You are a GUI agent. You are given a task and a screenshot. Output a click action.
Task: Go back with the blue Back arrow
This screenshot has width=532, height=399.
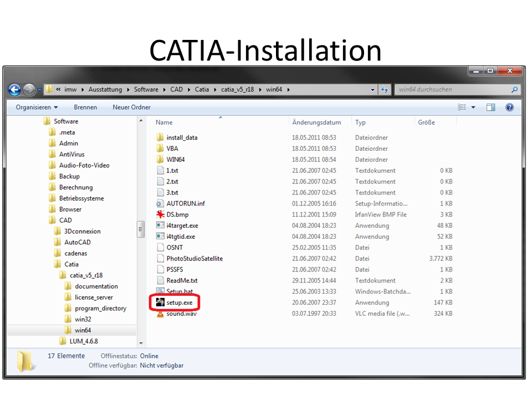[14, 90]
